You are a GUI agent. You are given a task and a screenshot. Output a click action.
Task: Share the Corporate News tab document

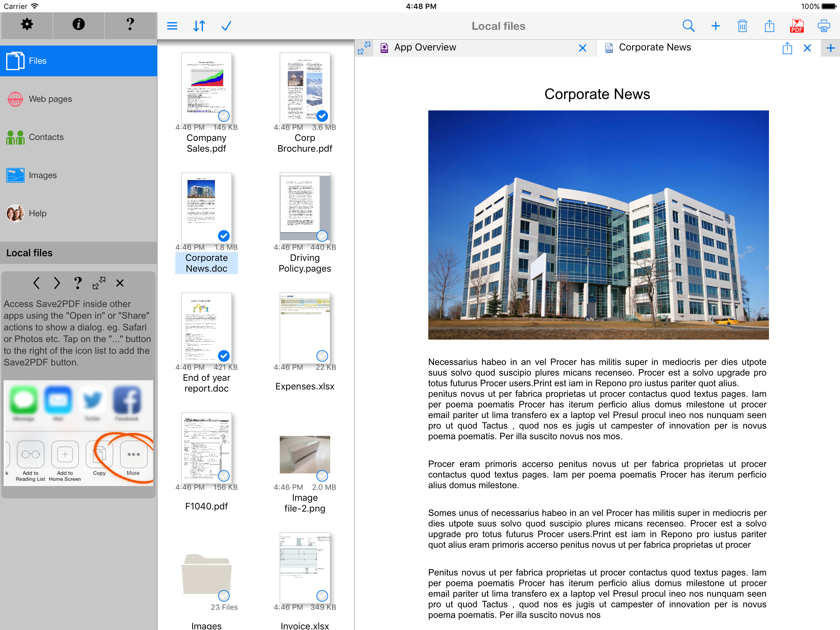click(x=787, y=48)
